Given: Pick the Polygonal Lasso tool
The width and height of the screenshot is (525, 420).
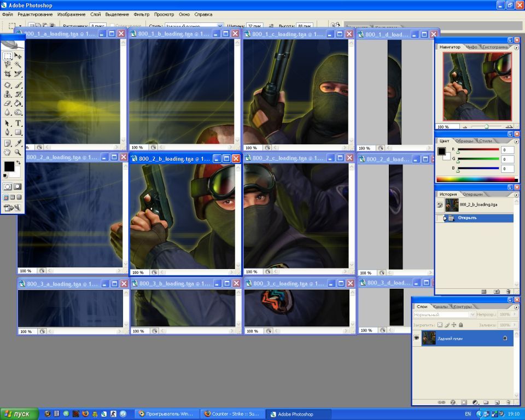Looking at the screenshot, I should 7,65.
